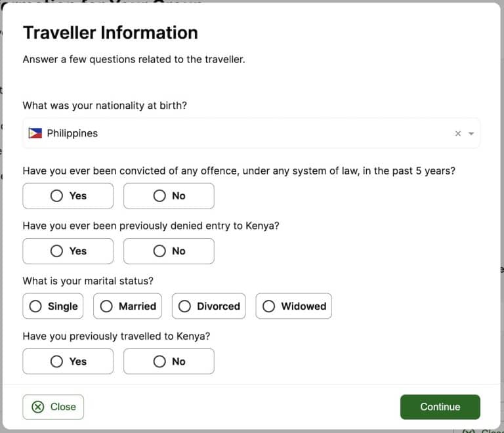The width and height of the screenshot is (504, 433).
Task: Expand the nationality dropdown arrow
Action: [x=471, y=134]
